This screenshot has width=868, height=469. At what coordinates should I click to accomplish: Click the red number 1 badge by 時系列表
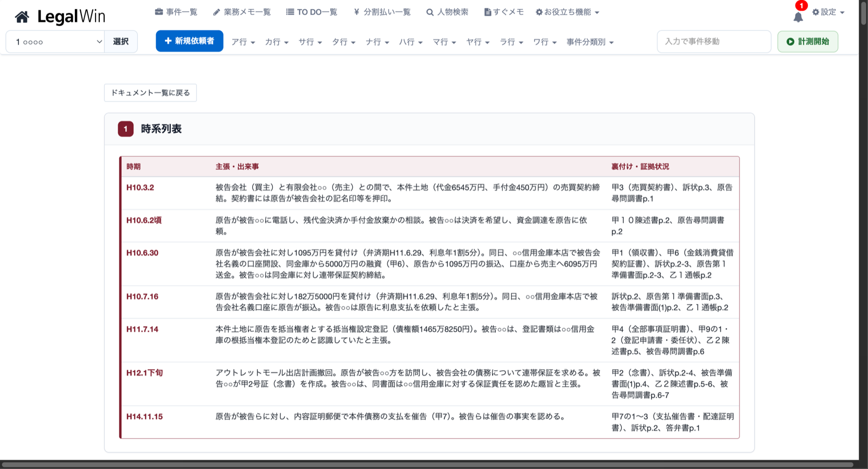pos(125,129)
